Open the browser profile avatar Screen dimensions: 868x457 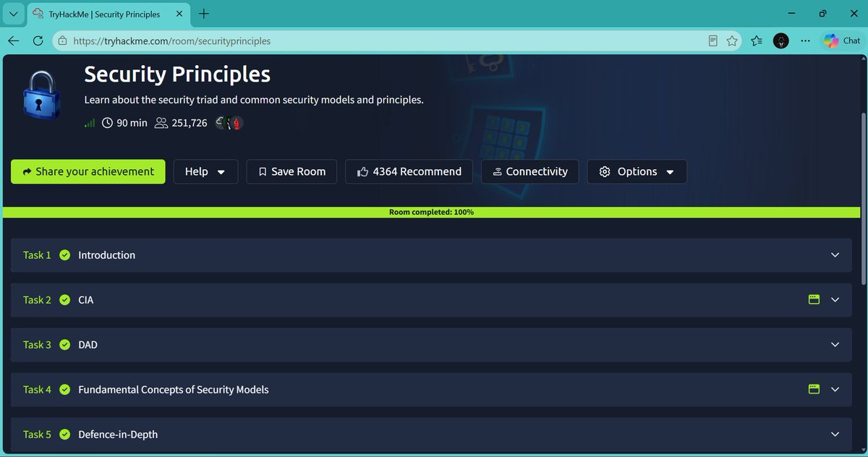pos(781,41)
